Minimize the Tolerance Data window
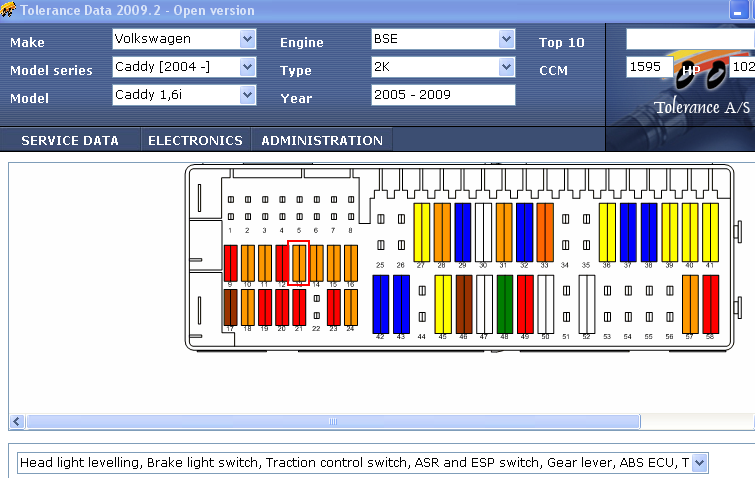 (x=738, y=10)
